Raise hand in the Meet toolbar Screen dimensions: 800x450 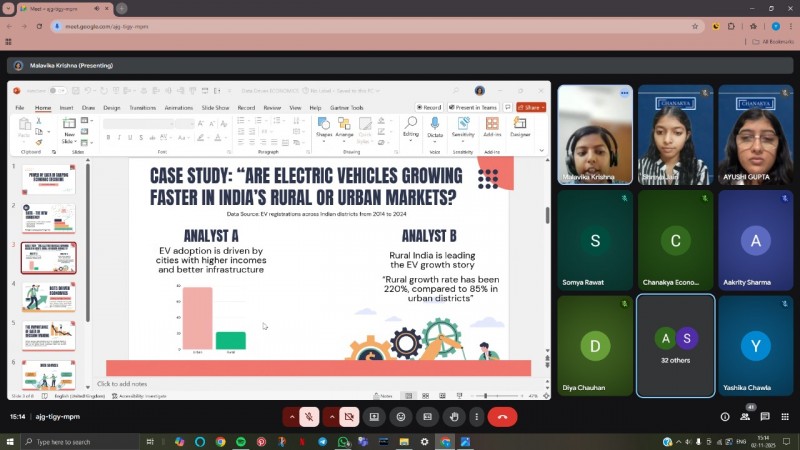pyautogui.click(x=453, y=416)
